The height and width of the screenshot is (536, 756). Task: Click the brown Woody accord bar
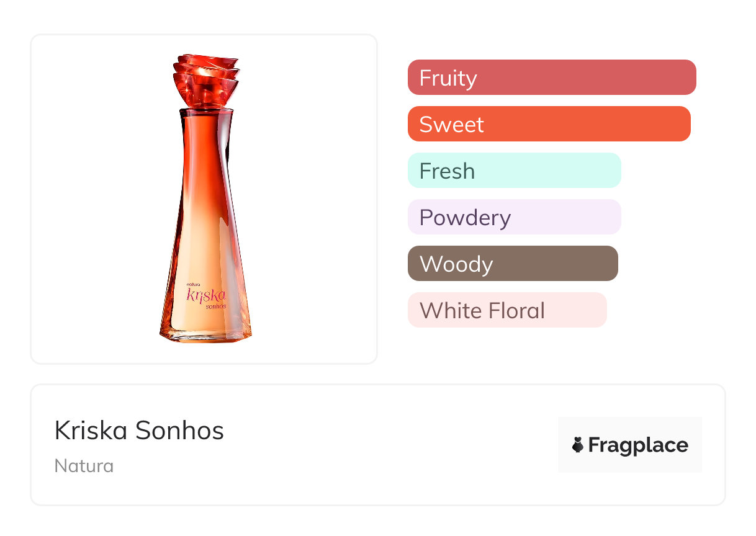point(513,264)
